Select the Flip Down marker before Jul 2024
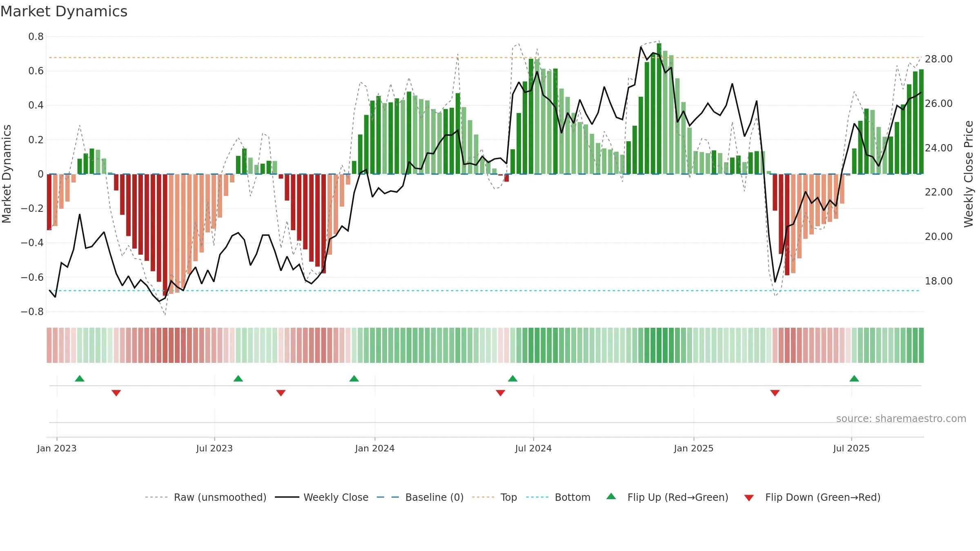This screenshot has height=551, width=980. click(501, 393)
